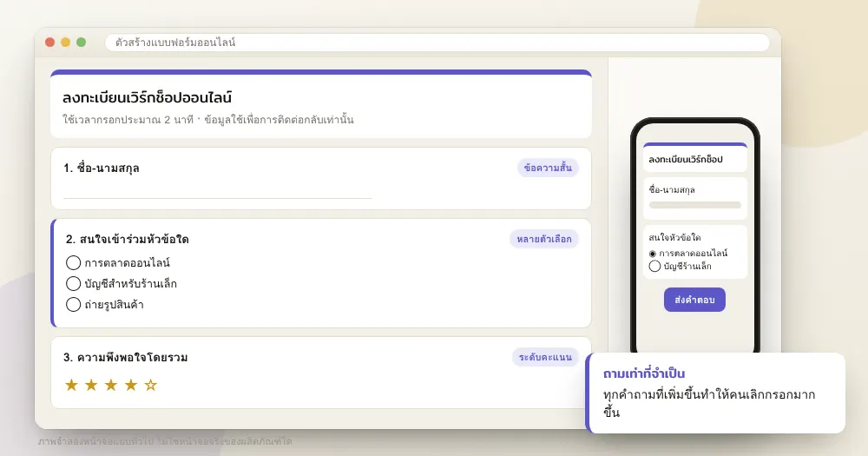Close the window with the red button
Image resolution: width=868 pixels, height=456 pixels.
pos(49,42)
